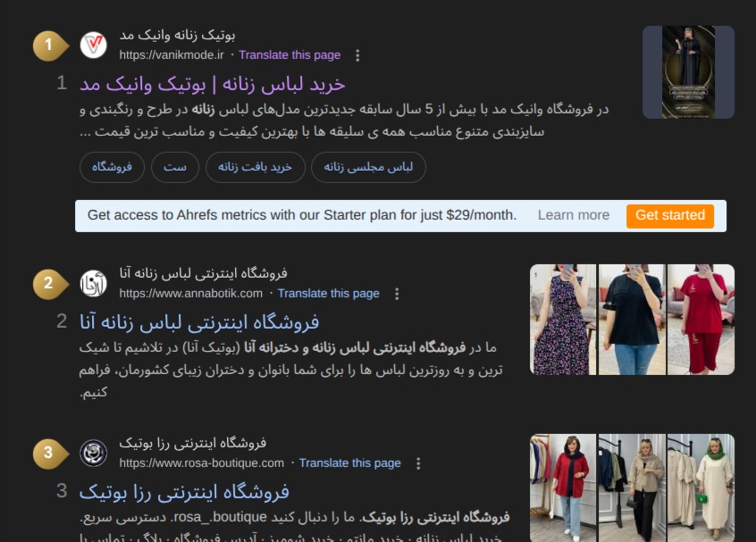Open rosa-boutique thumbnail of cream dress

pos(701,488)
